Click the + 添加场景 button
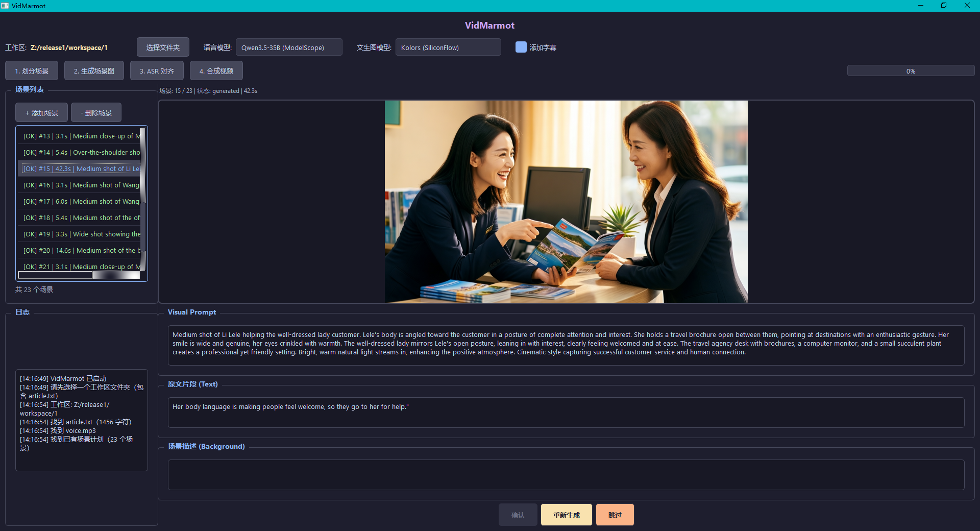Viewport: 980px width, 531px height. 41,112
